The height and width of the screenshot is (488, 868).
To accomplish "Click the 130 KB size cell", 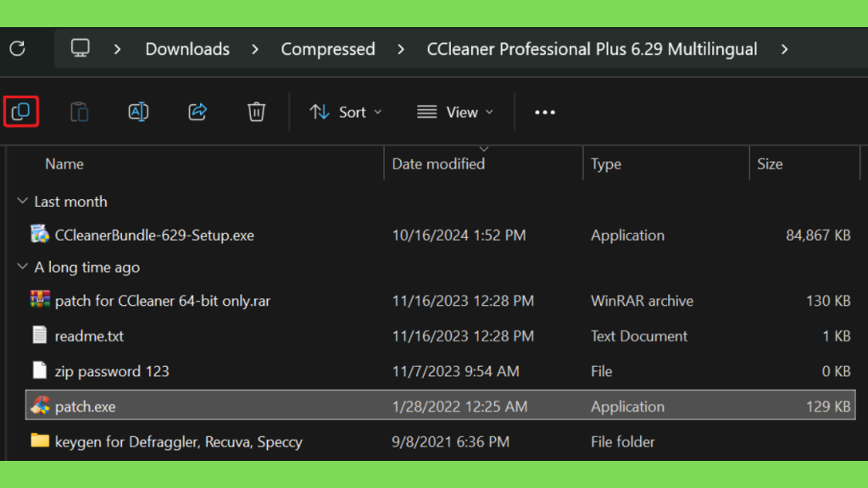I will [828, 301].
